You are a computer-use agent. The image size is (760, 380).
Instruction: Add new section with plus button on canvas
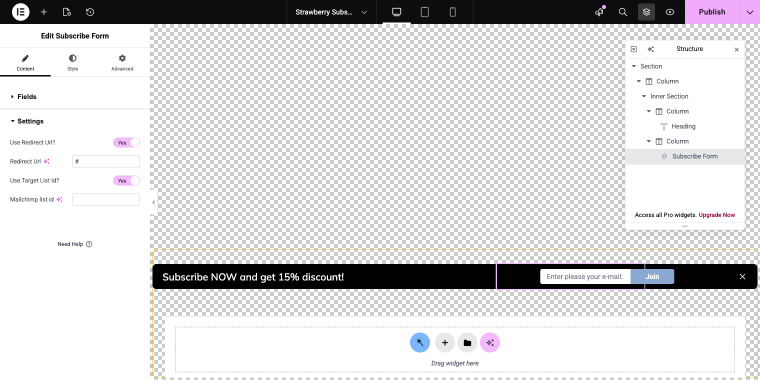[444, 343]
